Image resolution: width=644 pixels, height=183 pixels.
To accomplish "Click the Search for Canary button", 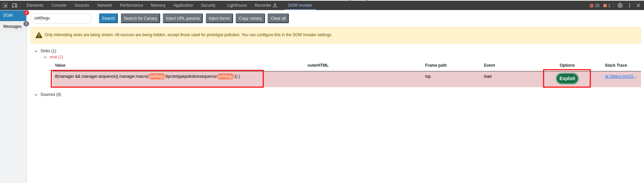I will [x=140, y=18].
